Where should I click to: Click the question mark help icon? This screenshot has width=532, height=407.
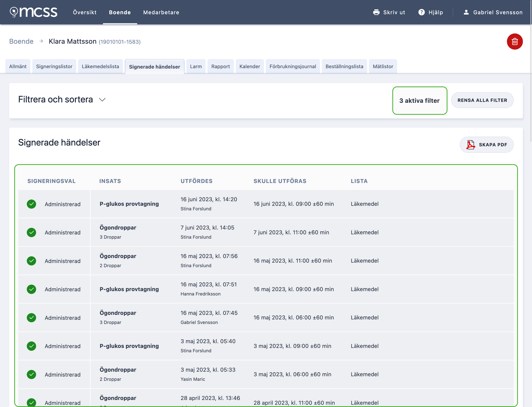tap(422, 12)
